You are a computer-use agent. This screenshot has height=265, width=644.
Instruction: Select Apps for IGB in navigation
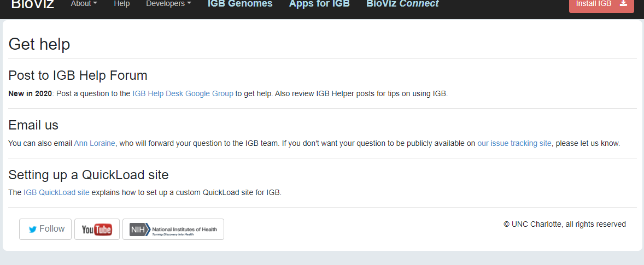tap(319, 4)
